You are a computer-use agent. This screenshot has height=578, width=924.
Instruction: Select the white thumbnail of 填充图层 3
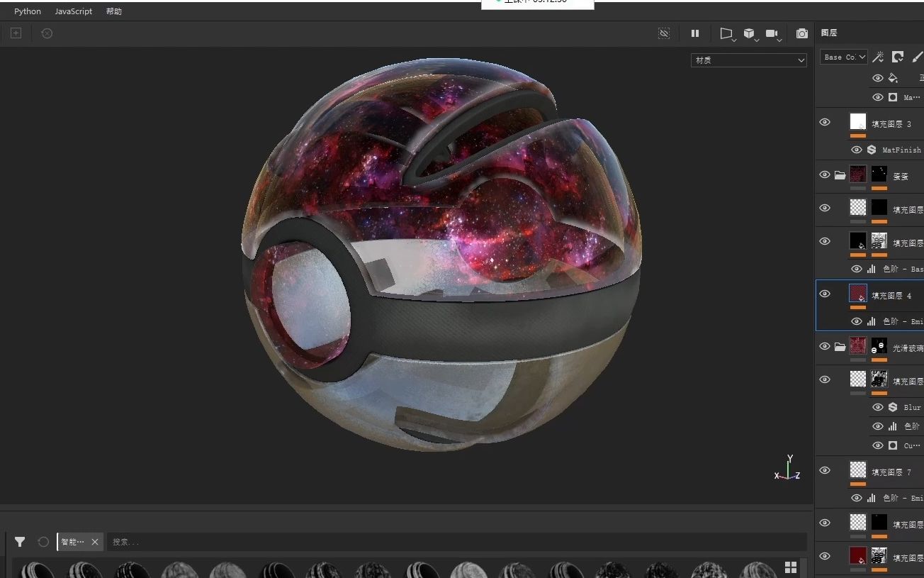tap(858, 122)
